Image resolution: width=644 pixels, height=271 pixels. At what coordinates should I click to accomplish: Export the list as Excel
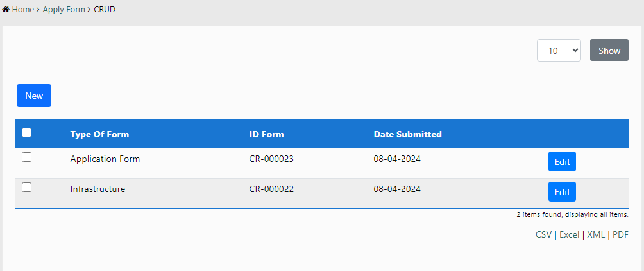(569, 235)
